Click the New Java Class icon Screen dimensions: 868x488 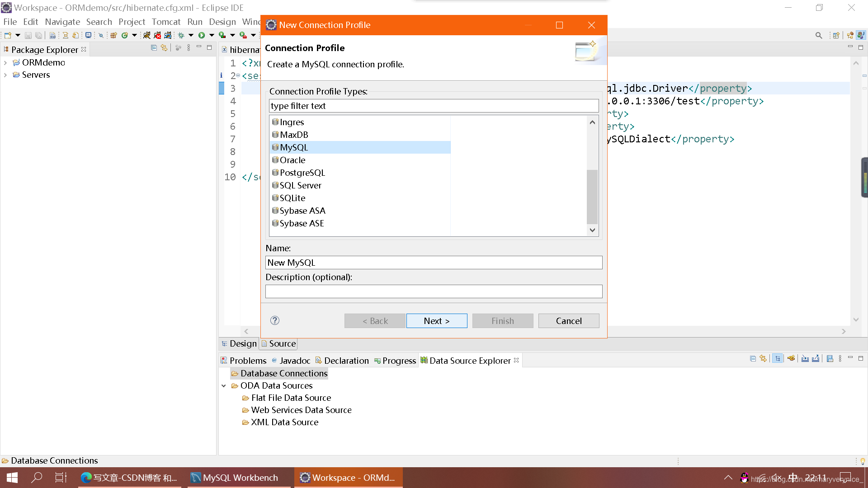(x=124, y=35)
